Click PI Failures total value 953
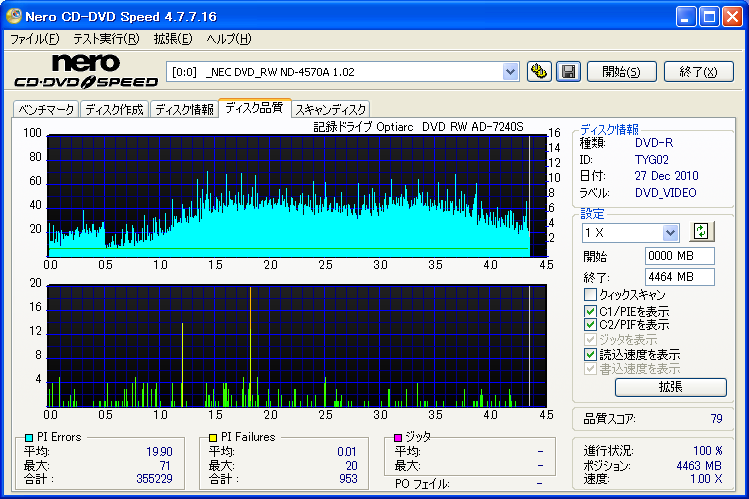This screenshot has height=499, width=749. coord(348,479)
